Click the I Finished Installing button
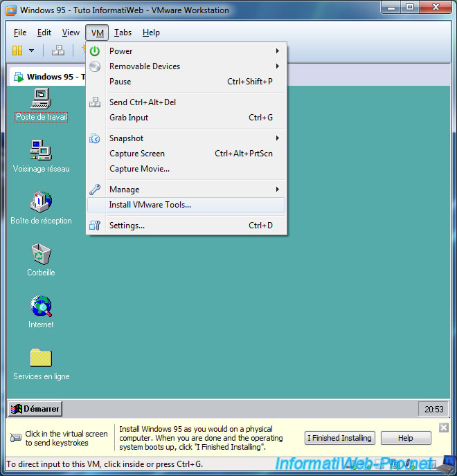This screenshot has height=476, width=457. tap(340, 438)
